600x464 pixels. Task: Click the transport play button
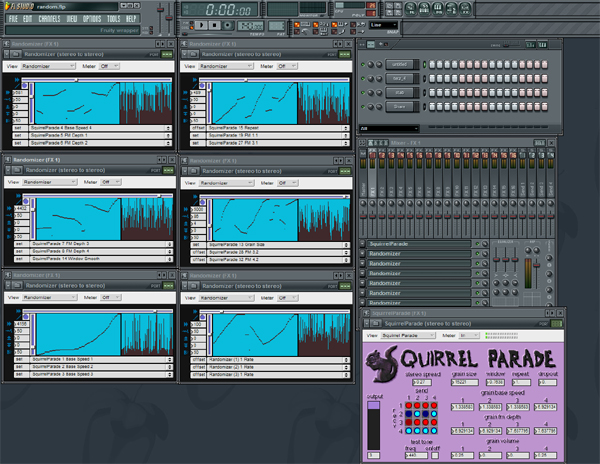(x=201, y=26)
